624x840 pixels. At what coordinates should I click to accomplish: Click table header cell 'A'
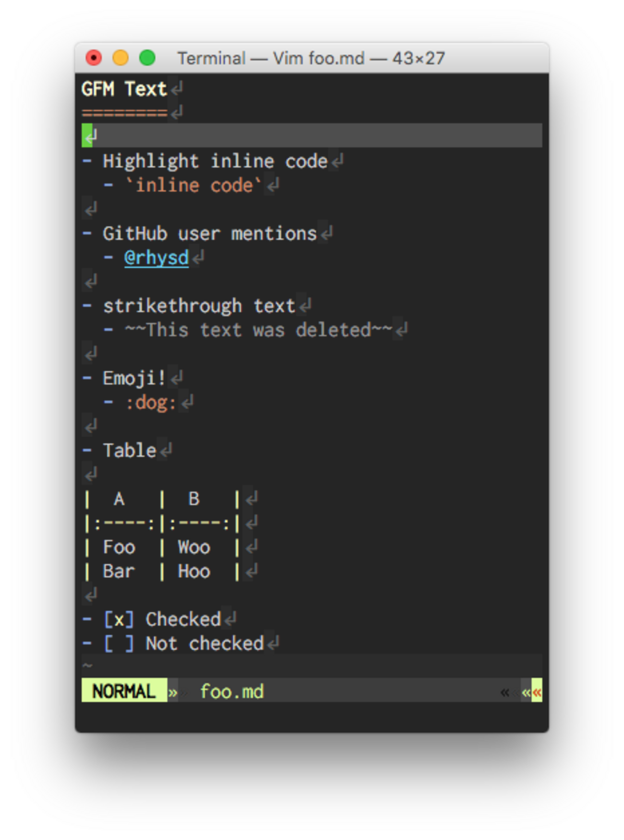pyautogui.click(x=119, y=499)
